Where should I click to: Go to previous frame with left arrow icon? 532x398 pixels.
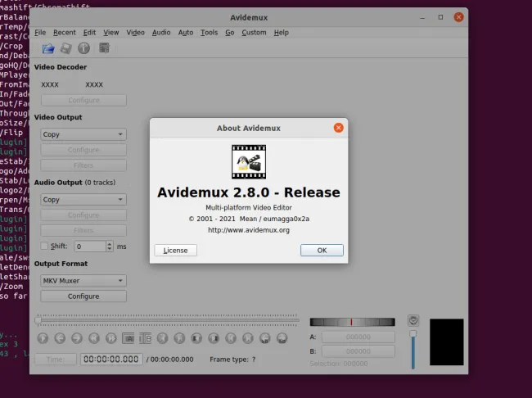pos(60,338)
